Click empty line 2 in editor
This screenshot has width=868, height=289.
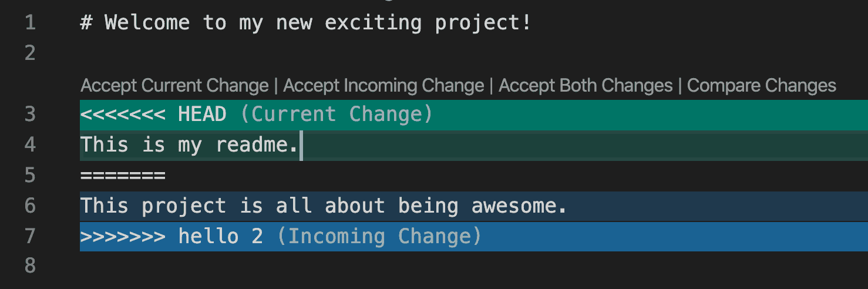[x=473, y=53]
